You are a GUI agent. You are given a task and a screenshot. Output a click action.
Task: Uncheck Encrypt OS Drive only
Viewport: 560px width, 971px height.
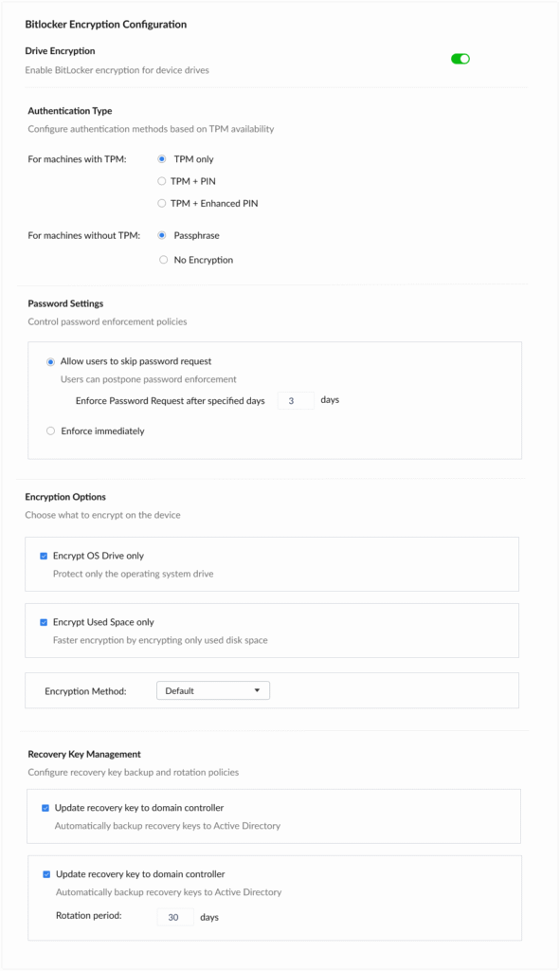[x=43, y=557]
